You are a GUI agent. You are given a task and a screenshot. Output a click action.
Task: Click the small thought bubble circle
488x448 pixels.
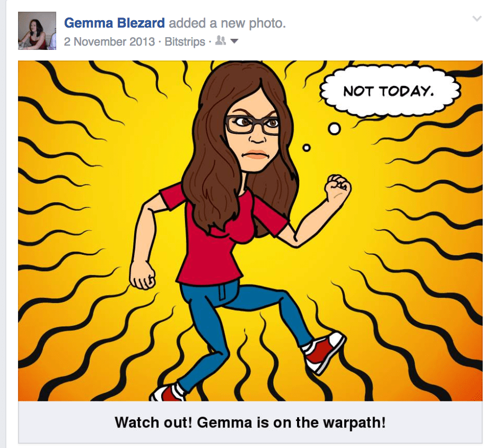click(x=307, y=148)
